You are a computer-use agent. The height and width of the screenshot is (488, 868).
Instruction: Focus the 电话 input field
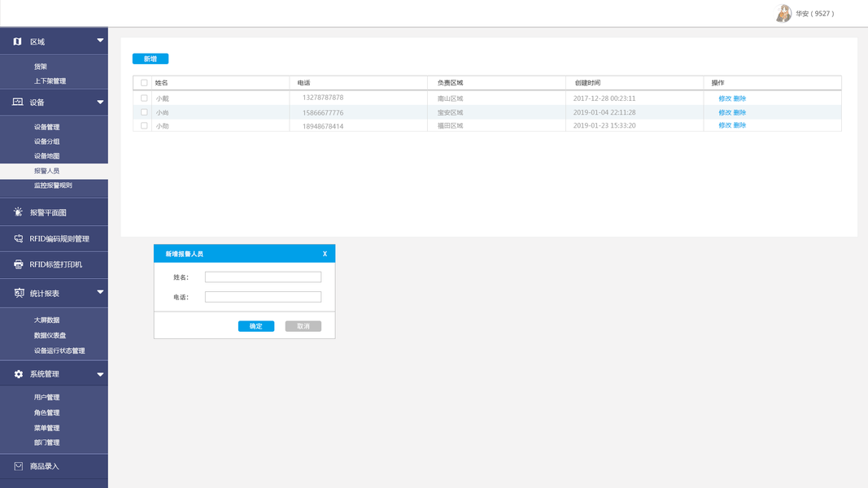[263, 297]
